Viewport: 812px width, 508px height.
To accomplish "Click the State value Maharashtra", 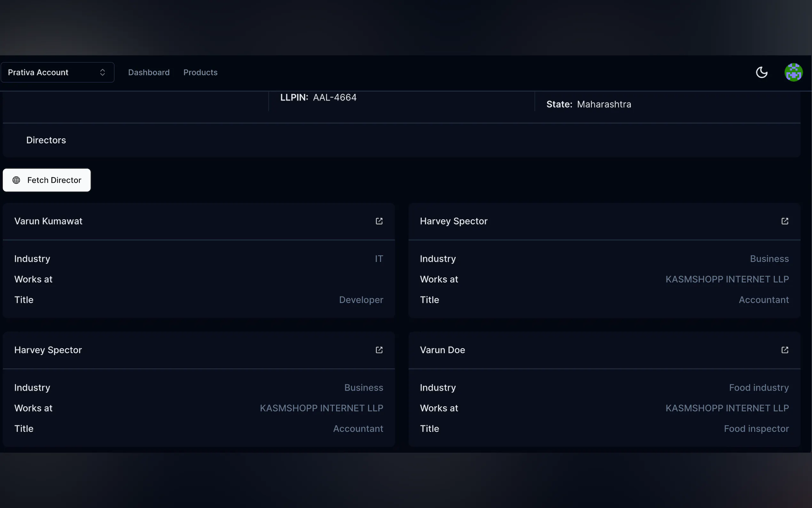I will 604,105.
